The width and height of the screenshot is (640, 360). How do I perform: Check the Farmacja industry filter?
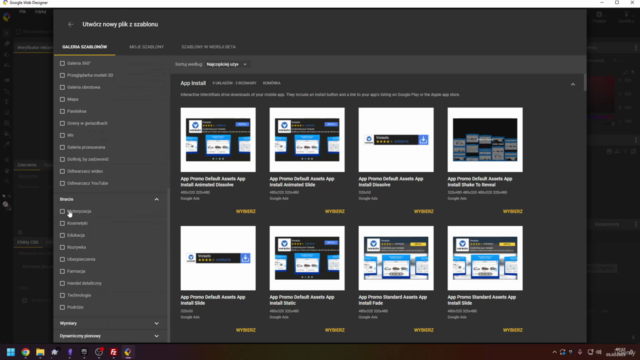[62, 271]
